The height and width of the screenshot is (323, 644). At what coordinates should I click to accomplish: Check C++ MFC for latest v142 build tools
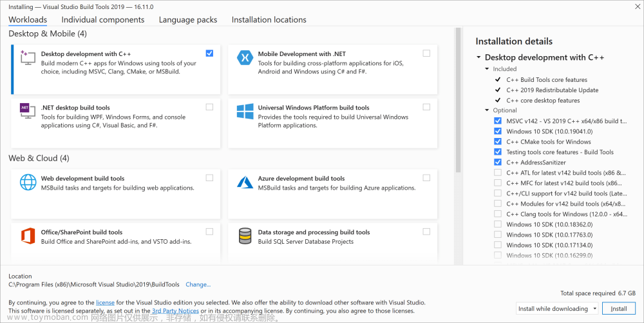tap(498, 183)
